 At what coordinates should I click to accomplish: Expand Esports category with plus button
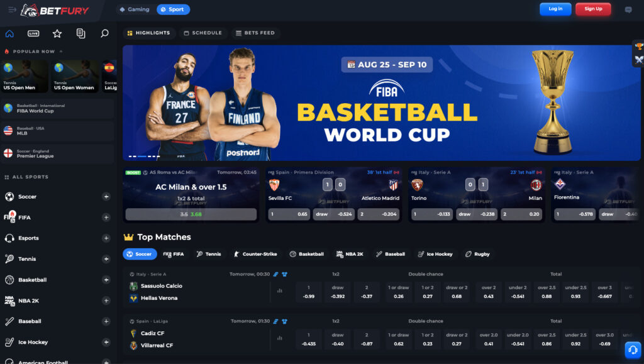106,238
